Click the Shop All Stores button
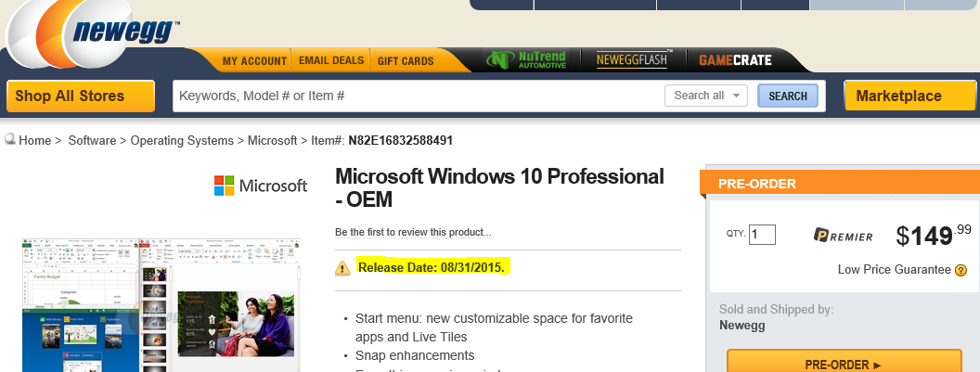This screenshot has height=372, width=980. click(81, 96)
